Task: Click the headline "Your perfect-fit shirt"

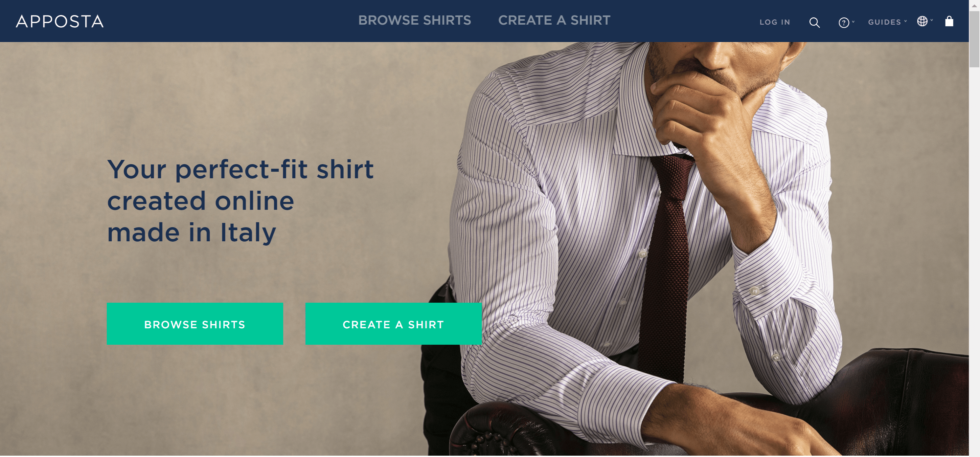Action: point(240,169)
